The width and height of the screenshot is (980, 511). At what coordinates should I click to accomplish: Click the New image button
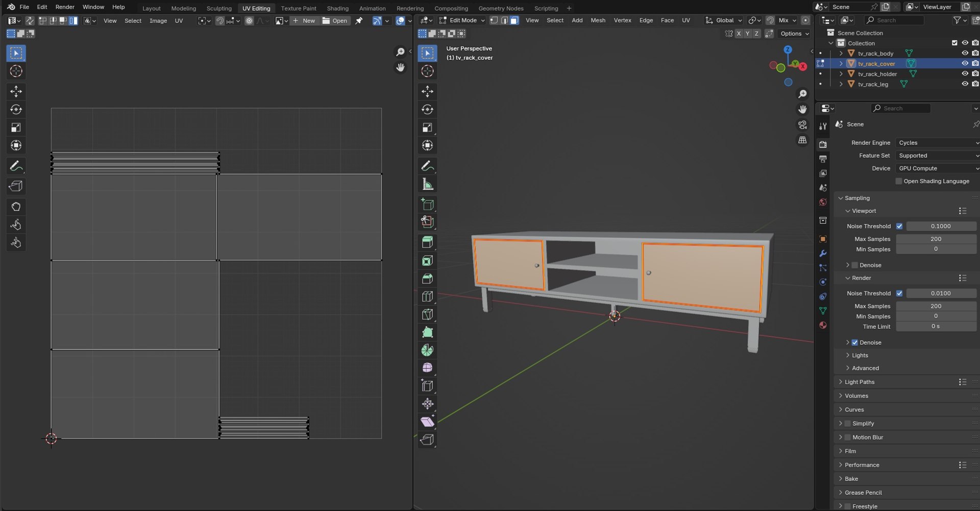tap(304, 21)
